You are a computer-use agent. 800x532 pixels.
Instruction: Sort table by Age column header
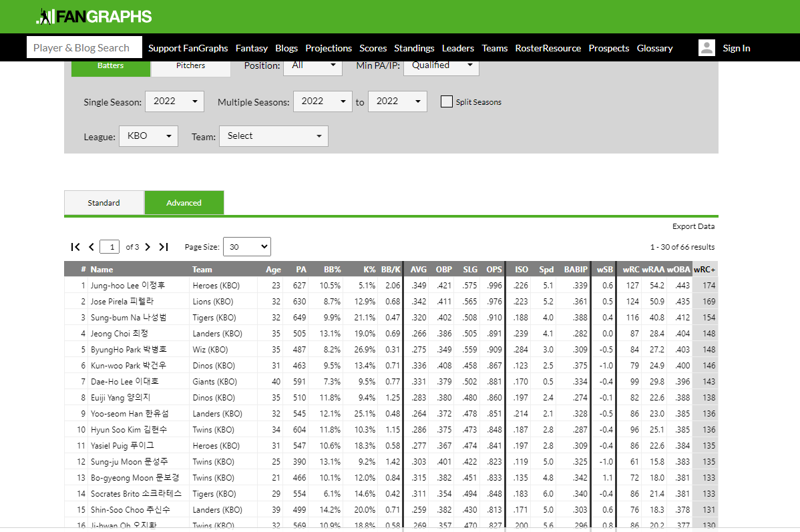(273, 269)
